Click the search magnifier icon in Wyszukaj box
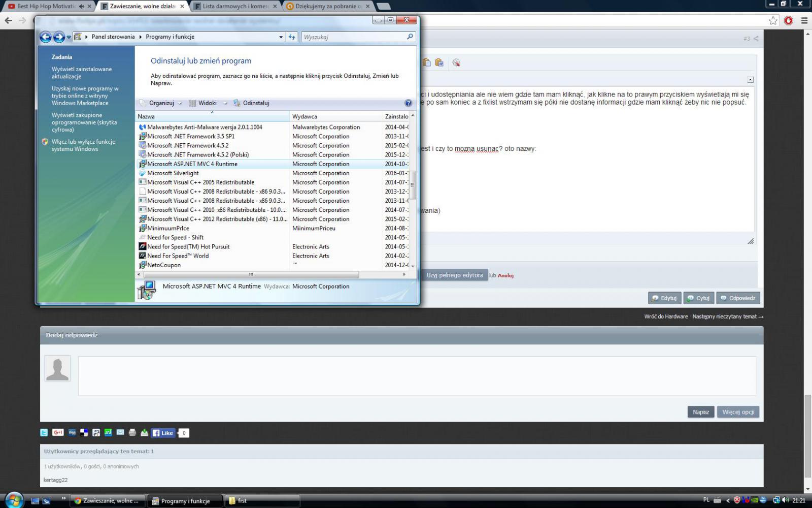812x508 pixels. point(410,37)
